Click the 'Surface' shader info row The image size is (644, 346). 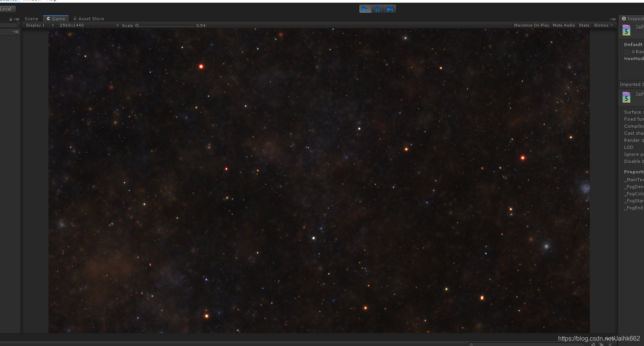click(634, 112)
